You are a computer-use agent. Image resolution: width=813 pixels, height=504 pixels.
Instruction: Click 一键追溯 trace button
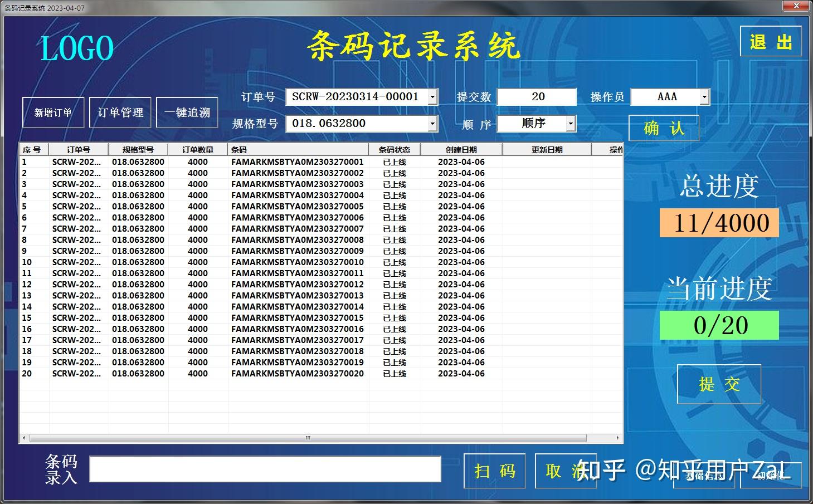tap(187, 112)
